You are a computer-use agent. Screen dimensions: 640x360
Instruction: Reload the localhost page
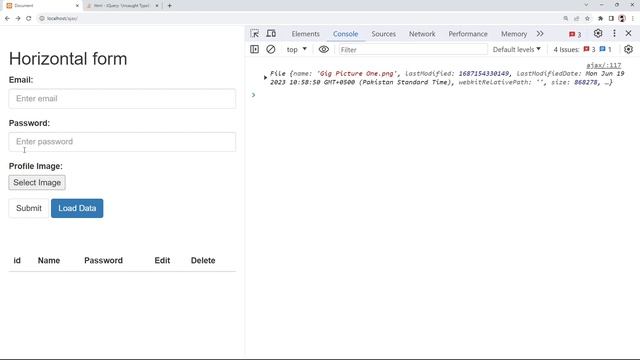(x=29, y=18)
